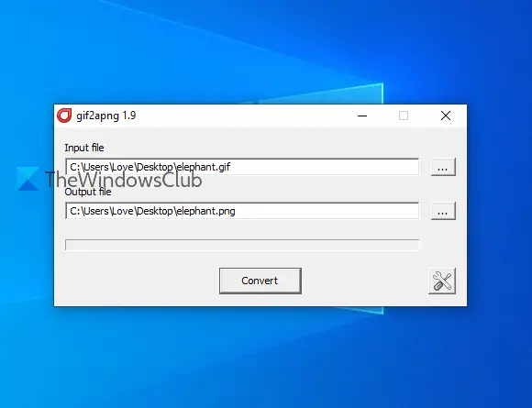Viewport: 532px width, 408px height.
Task: Click the "Input file" label
Action: pos(84,148)
